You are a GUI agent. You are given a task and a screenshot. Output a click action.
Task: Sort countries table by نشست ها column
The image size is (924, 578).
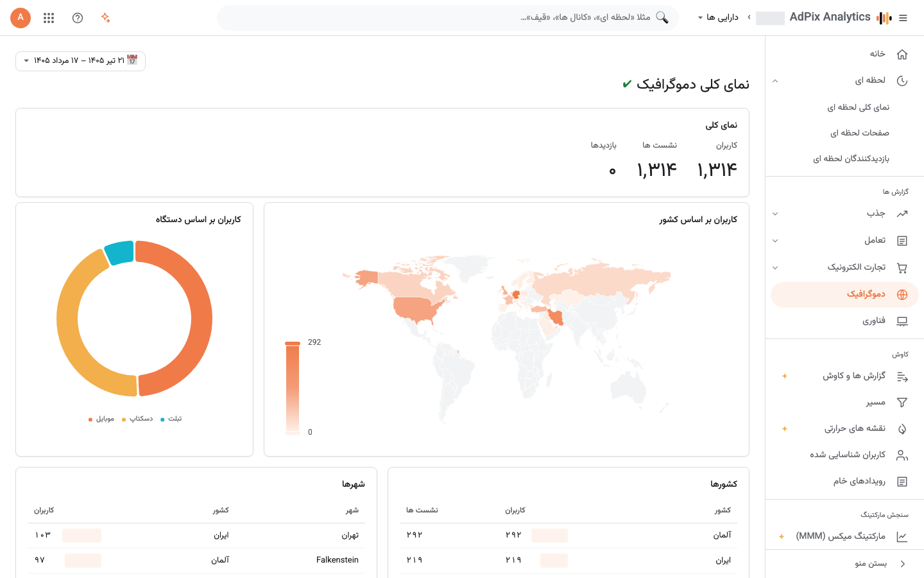coord(422,511)
